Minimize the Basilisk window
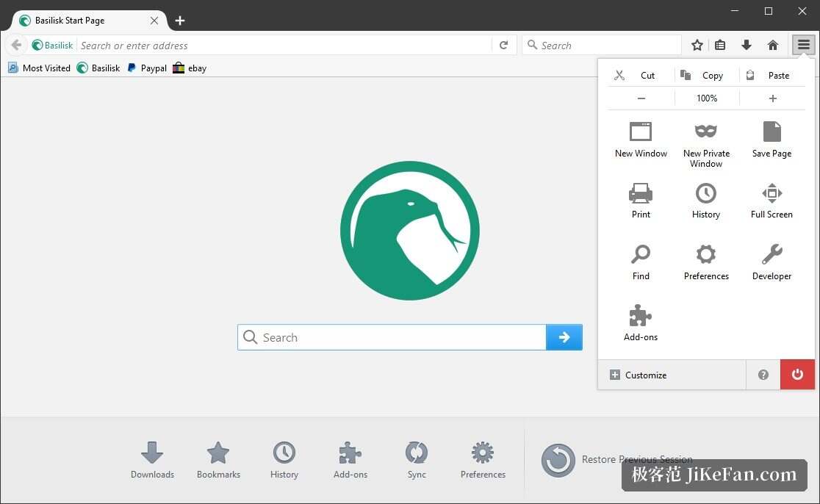 pyautogui.click(x=735, y=10)
